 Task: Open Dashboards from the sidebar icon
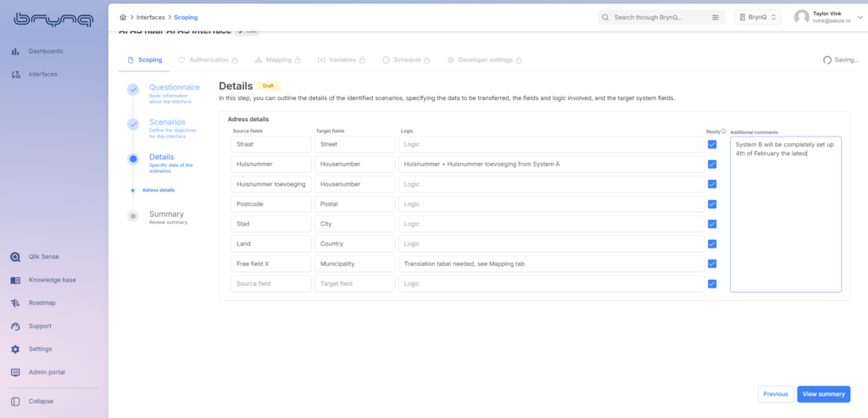click(x=16, y=52)
